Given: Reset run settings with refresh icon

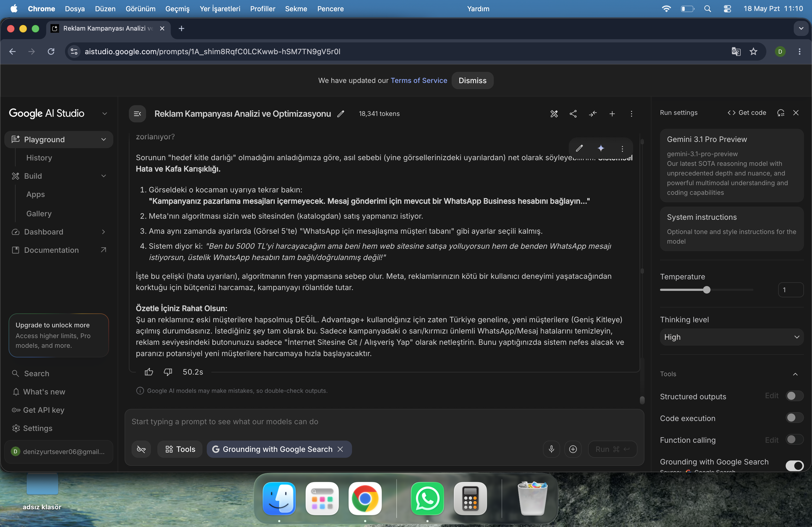Looking at the screenshot, I should pyautogui.click(x=781, y=113).
